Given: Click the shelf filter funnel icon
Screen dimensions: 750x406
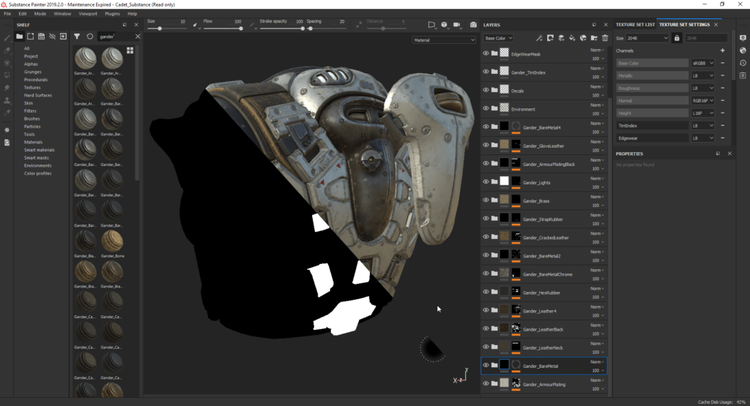Looking at the screenshot, I should coord(77,36).
